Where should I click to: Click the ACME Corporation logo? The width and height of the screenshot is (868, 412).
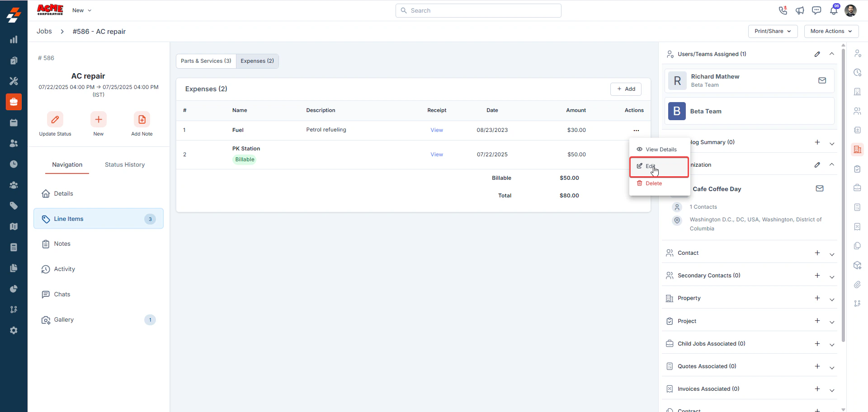tap(50, 10)
